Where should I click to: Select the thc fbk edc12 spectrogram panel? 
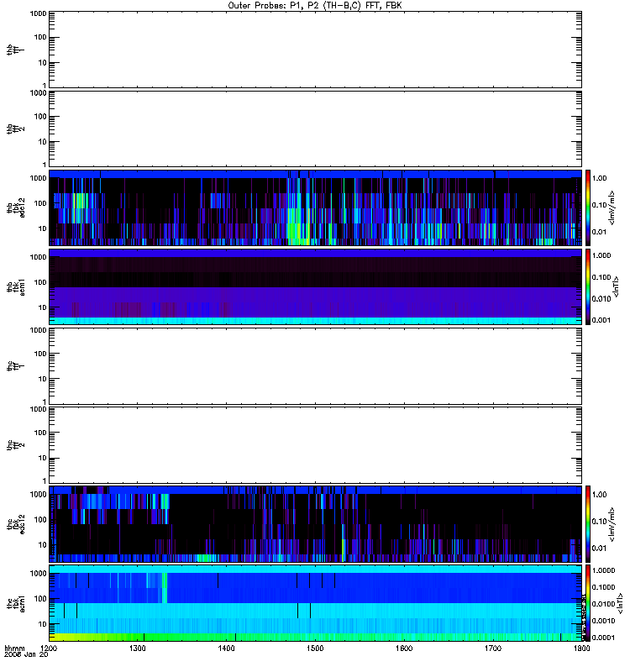(x=316, y=524)
